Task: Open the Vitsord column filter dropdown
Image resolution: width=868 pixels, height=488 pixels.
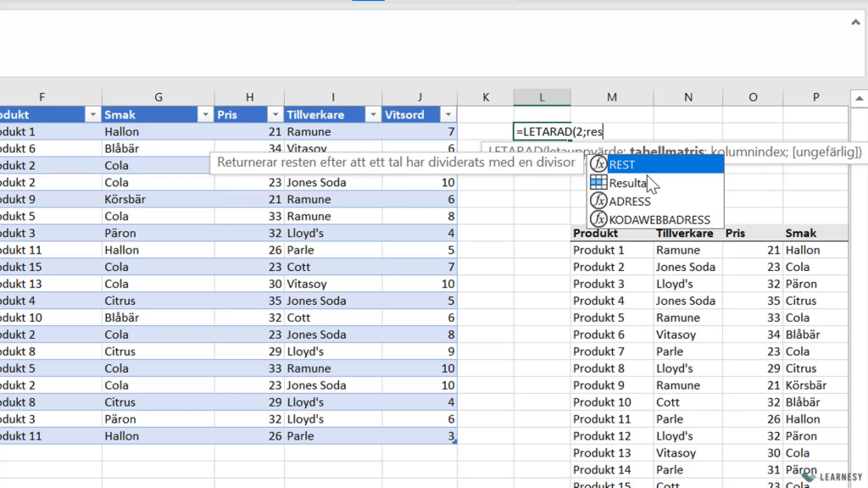Action: 448,114
